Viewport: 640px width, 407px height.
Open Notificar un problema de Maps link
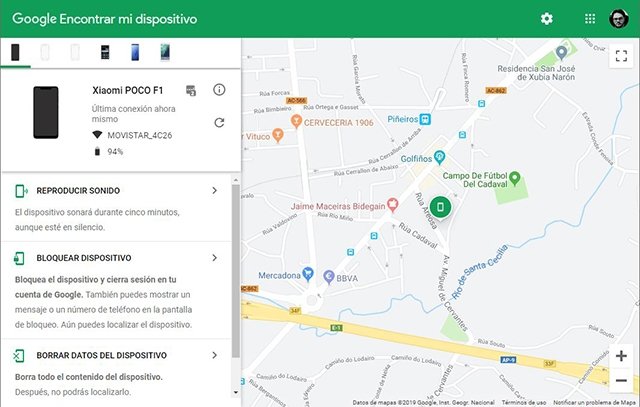click(x=595, y=403)
